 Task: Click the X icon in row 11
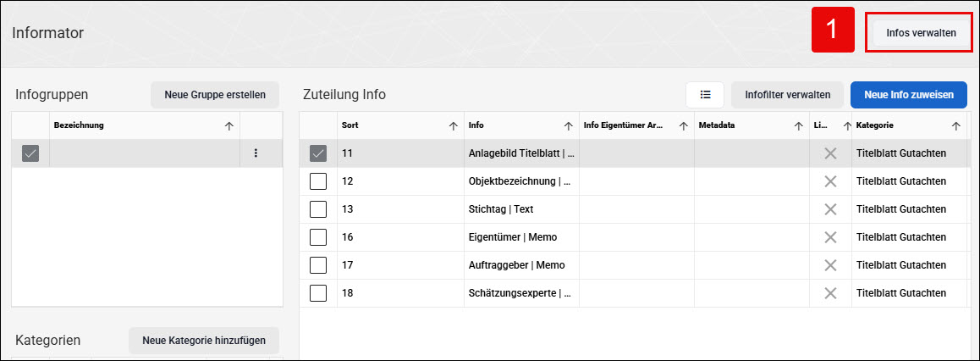click(830, 153)
